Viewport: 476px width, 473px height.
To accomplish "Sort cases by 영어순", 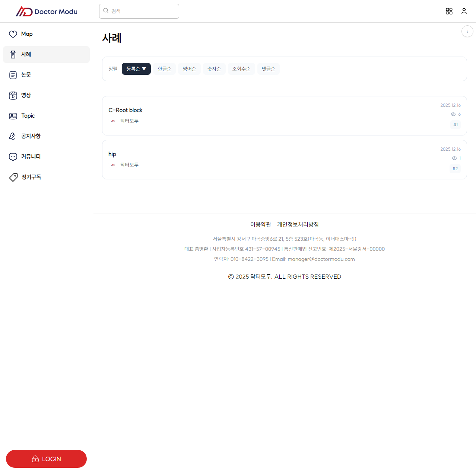I will pos(189,69).
